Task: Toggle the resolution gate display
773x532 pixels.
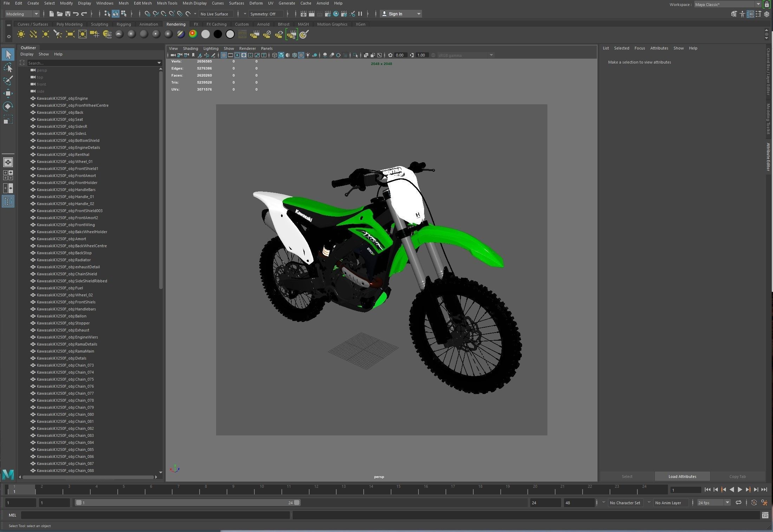Action: (x=237, y=55)
